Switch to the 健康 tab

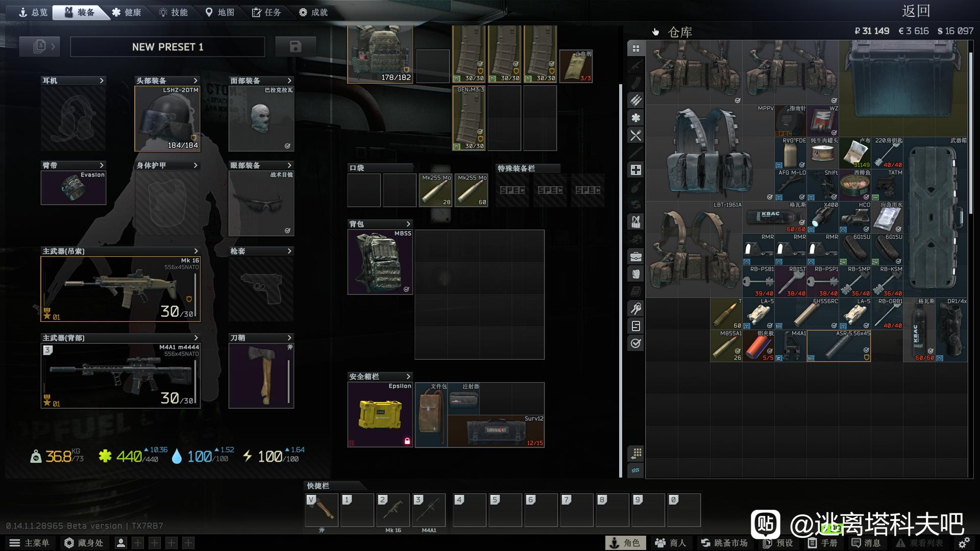(x=127, y=12)
